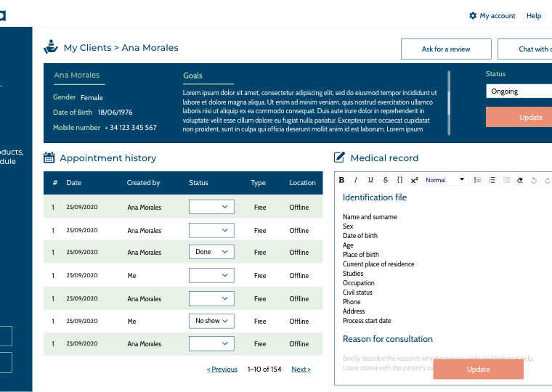The height and width of the screenshot is (392, 552).
Task: Toggle bold formatting in medical record editor
Action: point(342,180)
